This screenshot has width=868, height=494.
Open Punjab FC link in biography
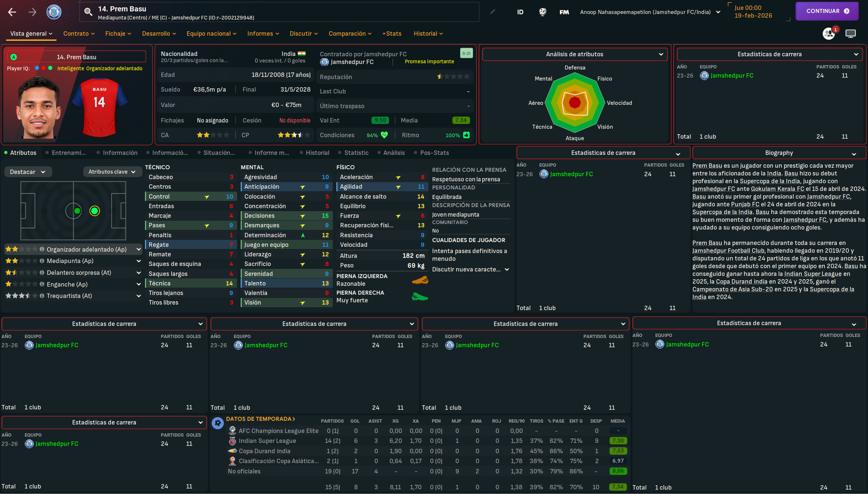[745, 204]
